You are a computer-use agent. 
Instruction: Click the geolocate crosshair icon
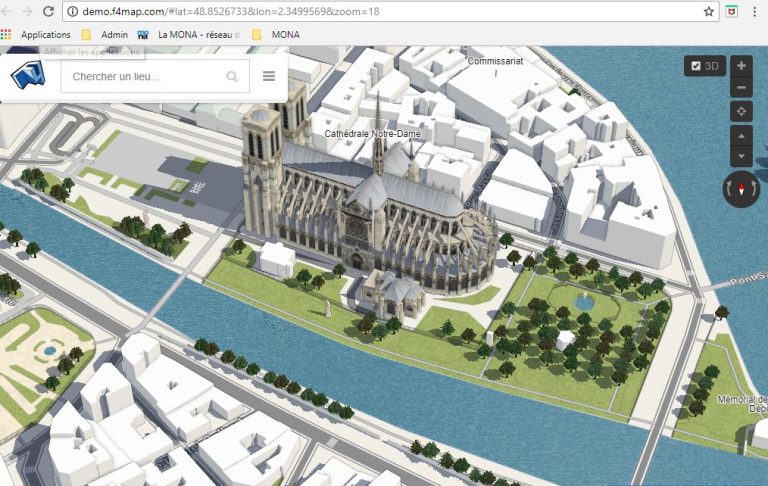[741, 111]
